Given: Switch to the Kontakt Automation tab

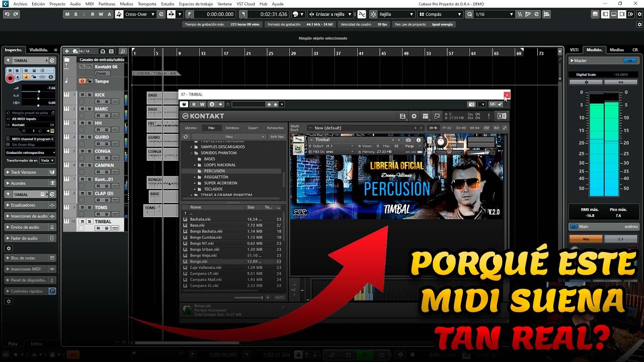Looking at the screenshot, I should (x=275, y=128).
